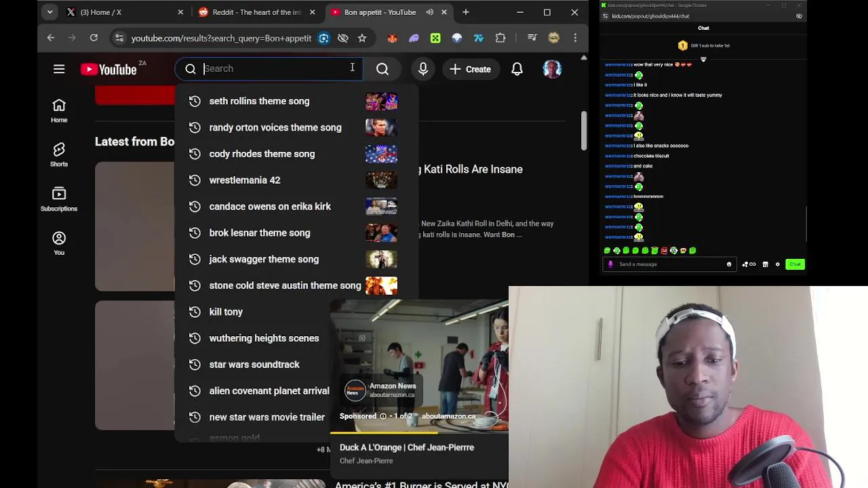
Task: Open the sponsored ad info icon
Action: tap(383, 416)
